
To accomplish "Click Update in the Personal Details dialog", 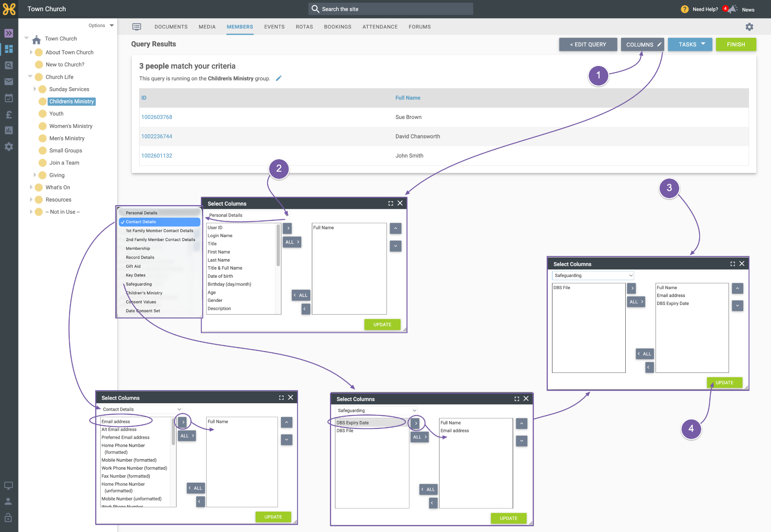I will click(x=382, y=324).
